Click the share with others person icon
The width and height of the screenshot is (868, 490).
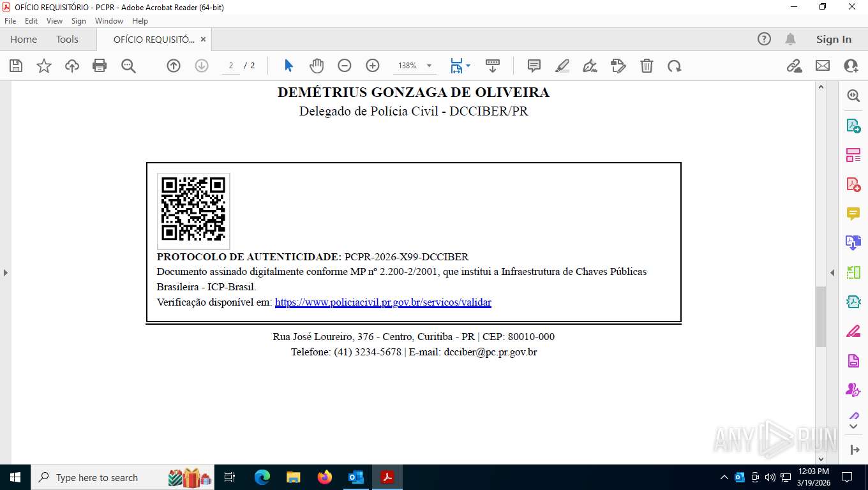(x=851, y=66)
